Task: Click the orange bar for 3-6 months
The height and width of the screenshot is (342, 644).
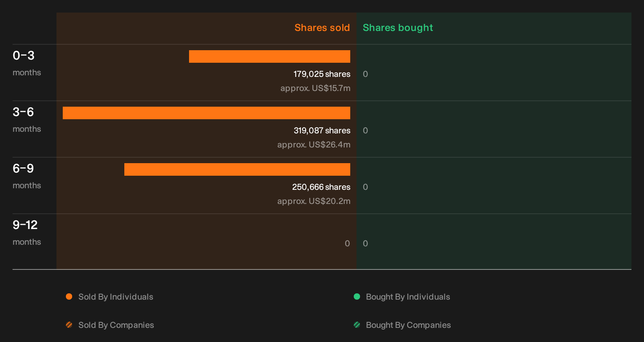Action: [x=206, y=113]
